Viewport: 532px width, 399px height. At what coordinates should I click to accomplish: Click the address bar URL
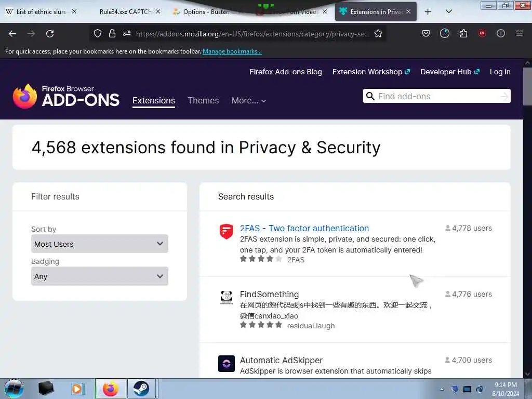[x=252, y=34]
